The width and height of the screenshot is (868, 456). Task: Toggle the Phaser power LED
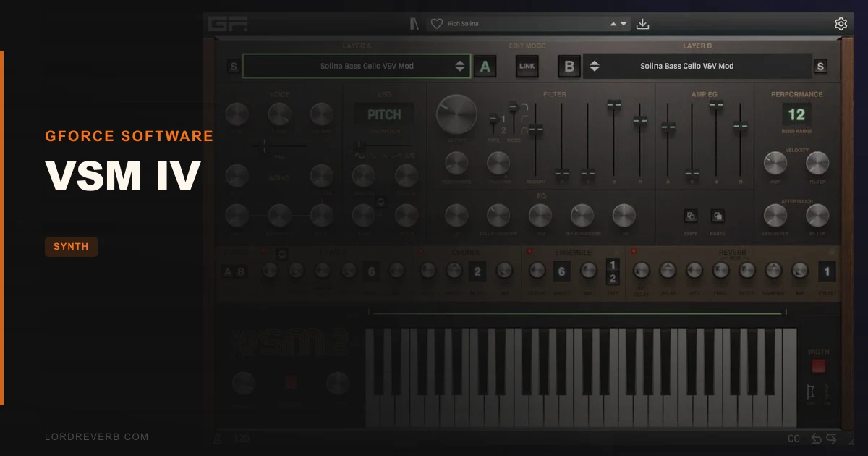point(263,252)
